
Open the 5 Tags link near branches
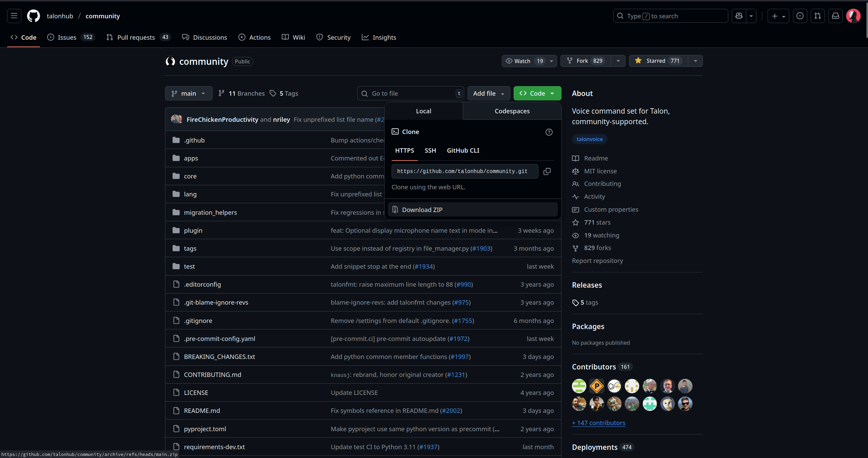[284, 93]
